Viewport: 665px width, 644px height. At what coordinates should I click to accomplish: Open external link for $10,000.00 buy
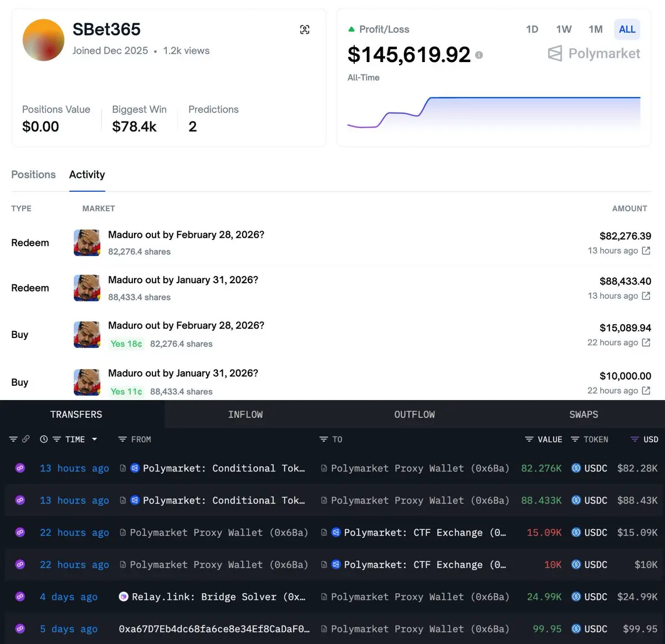(x=646, y=391)
